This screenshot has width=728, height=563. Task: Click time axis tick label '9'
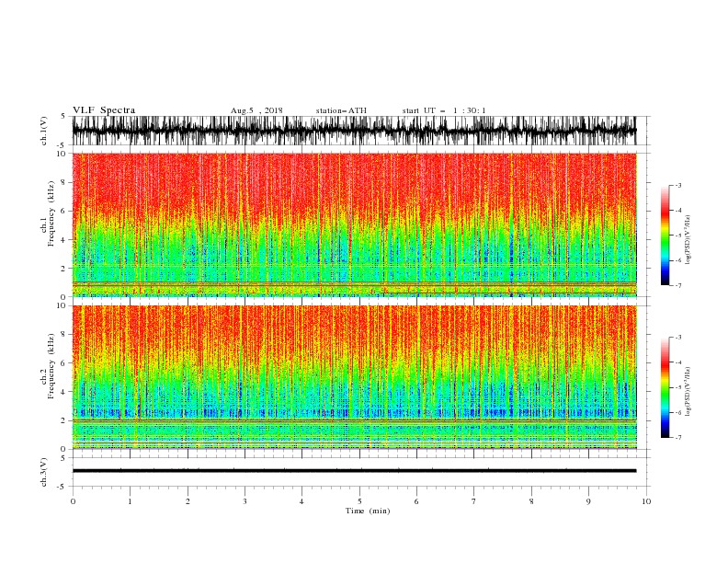588,501
